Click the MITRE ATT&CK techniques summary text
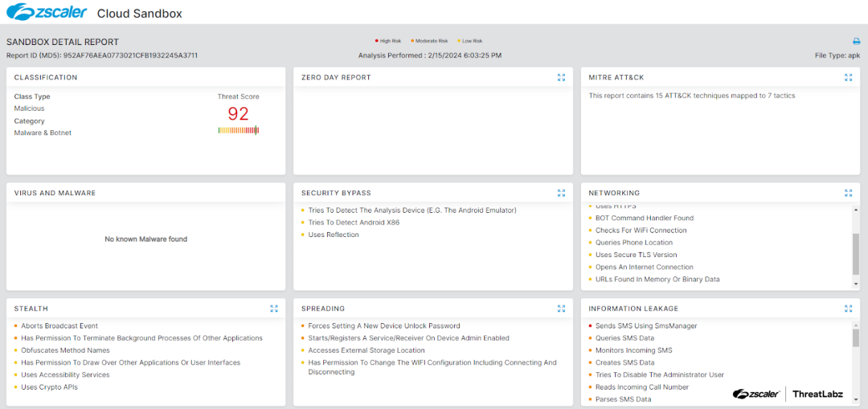868x409 pixels. [x=692, y=96]
